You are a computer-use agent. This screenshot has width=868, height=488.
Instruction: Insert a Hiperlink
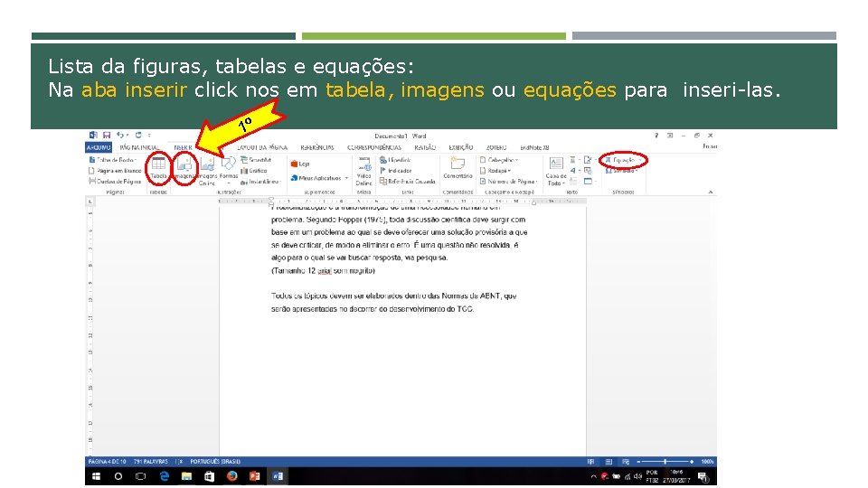(x=395, y=160)
